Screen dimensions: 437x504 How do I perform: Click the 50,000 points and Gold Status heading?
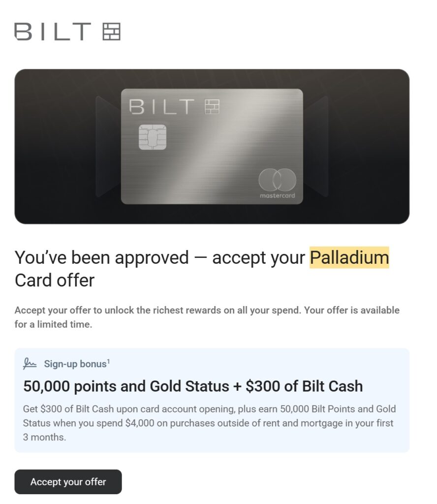point(193,386)
